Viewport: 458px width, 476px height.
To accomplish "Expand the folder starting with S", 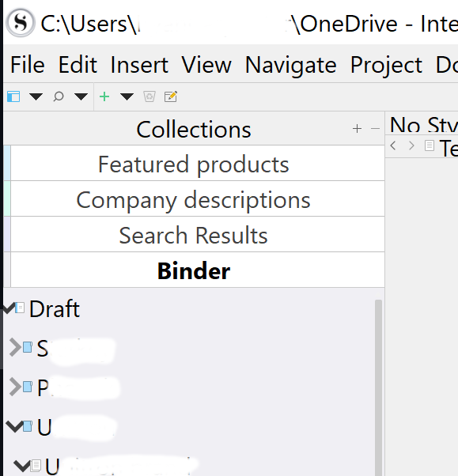I will [x=15, y=347].
